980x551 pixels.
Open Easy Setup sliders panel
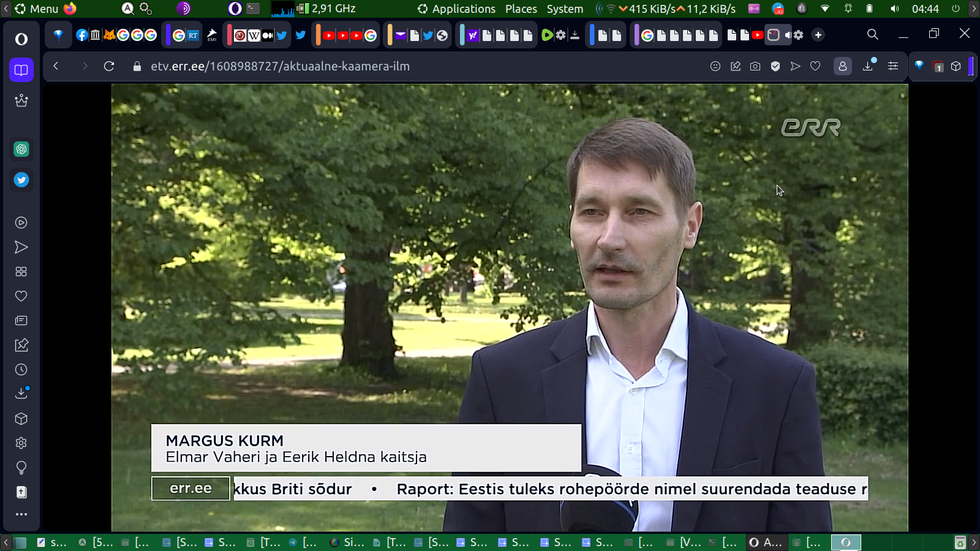pyautogui.click(x=893, y=66)
